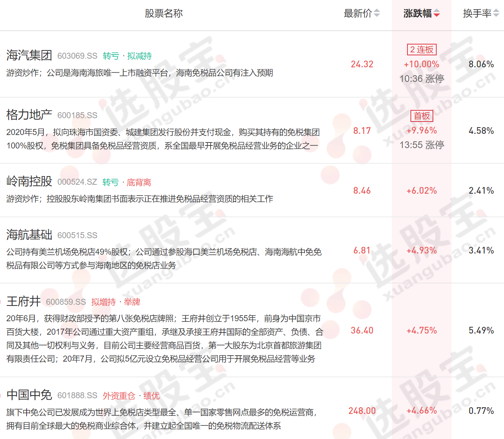Open the 中国中免 stock name

click(29, 395)
